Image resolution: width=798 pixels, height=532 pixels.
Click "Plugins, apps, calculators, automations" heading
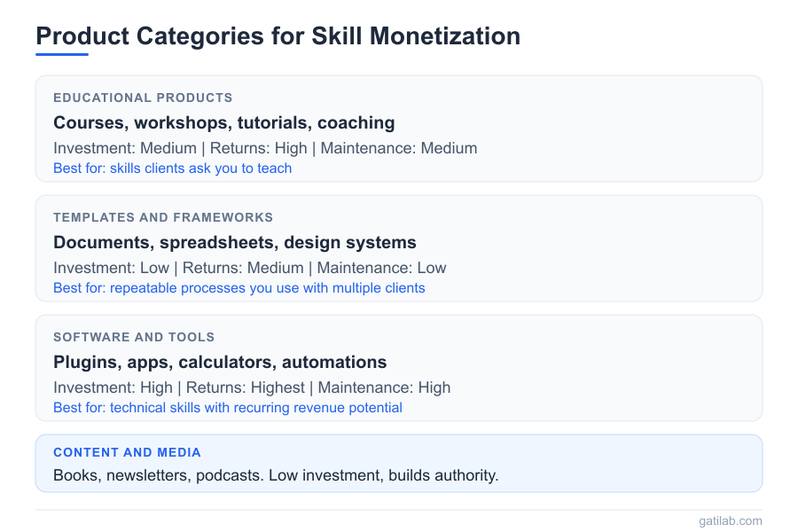coord(220,362)
